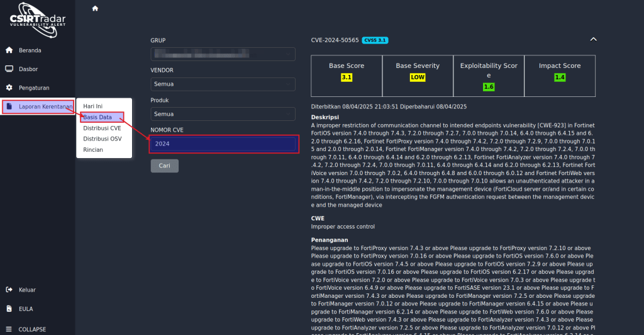This screenshot has width=644, height=335.
Task: Click the CVE-2024-50565 title
Action: coord(335,40)
